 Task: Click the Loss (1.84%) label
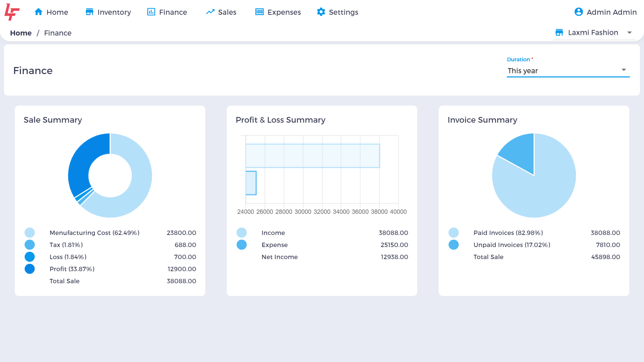pyautogui.click(x=68, y=257)
